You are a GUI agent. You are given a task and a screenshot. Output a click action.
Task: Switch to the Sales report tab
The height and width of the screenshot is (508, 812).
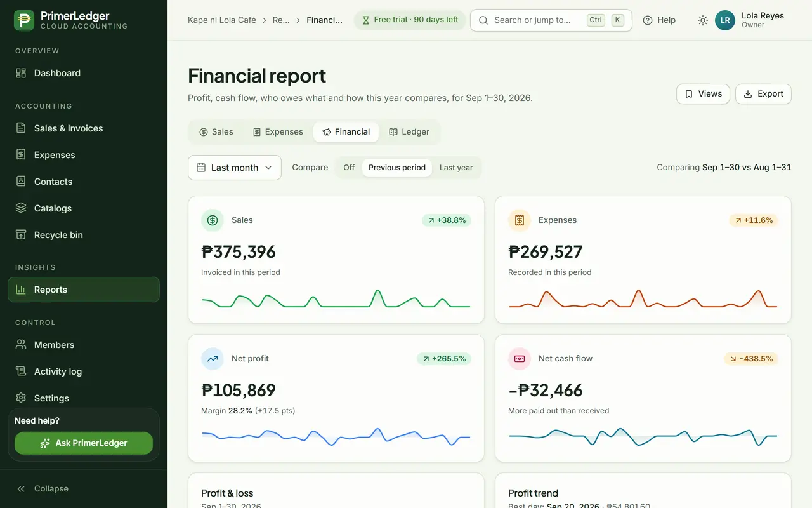point(216,132)
